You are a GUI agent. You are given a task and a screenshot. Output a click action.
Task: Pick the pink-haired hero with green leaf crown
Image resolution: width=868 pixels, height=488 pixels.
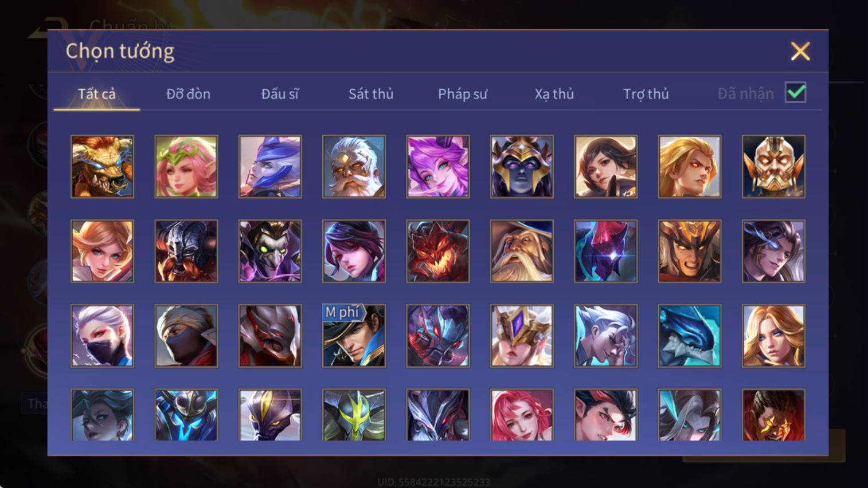[186, 167]
